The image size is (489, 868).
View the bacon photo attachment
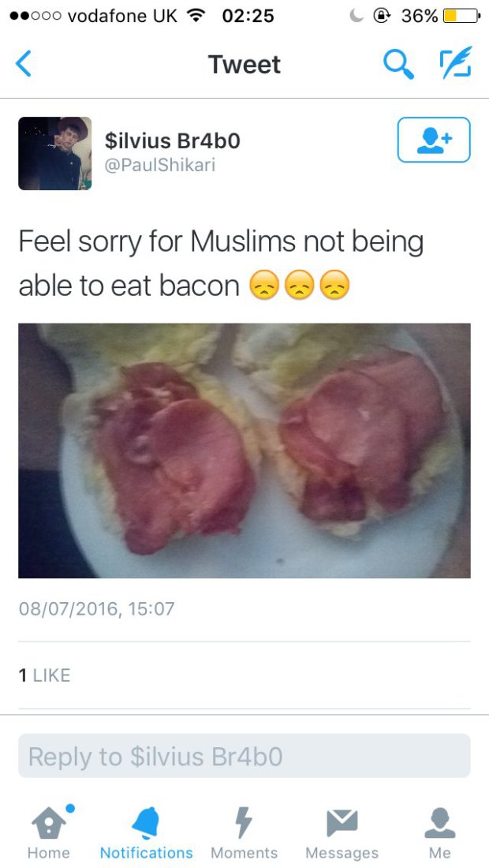[244, 451]
